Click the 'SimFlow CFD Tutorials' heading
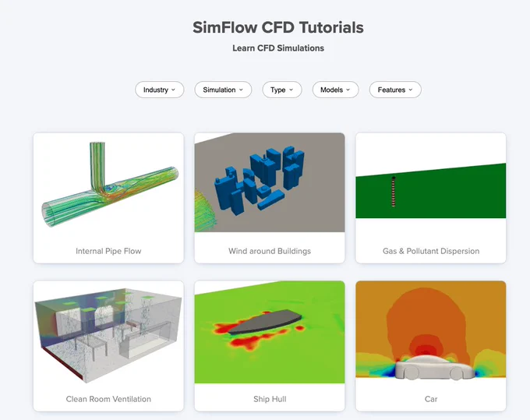The image size is (530, 420). coord(278,27)
